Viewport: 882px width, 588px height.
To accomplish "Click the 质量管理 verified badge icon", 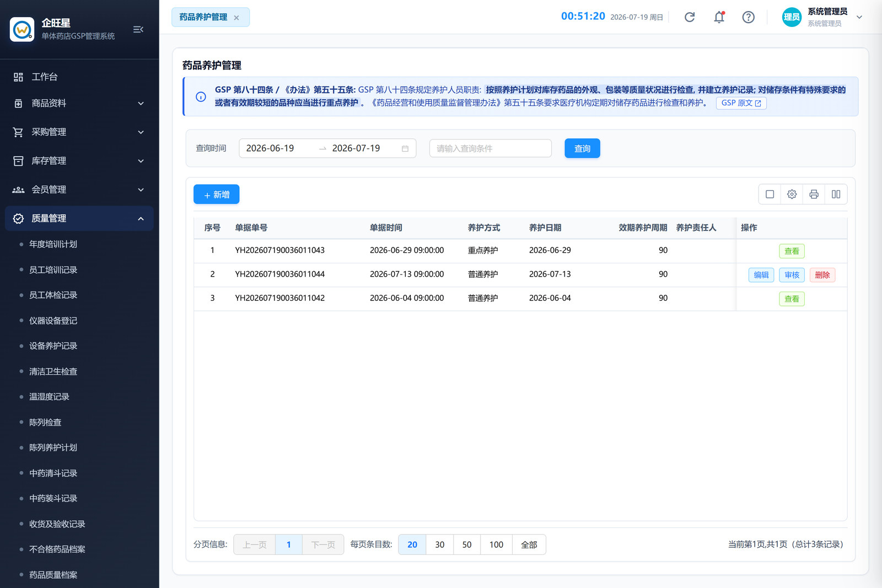I will point(18,219).
